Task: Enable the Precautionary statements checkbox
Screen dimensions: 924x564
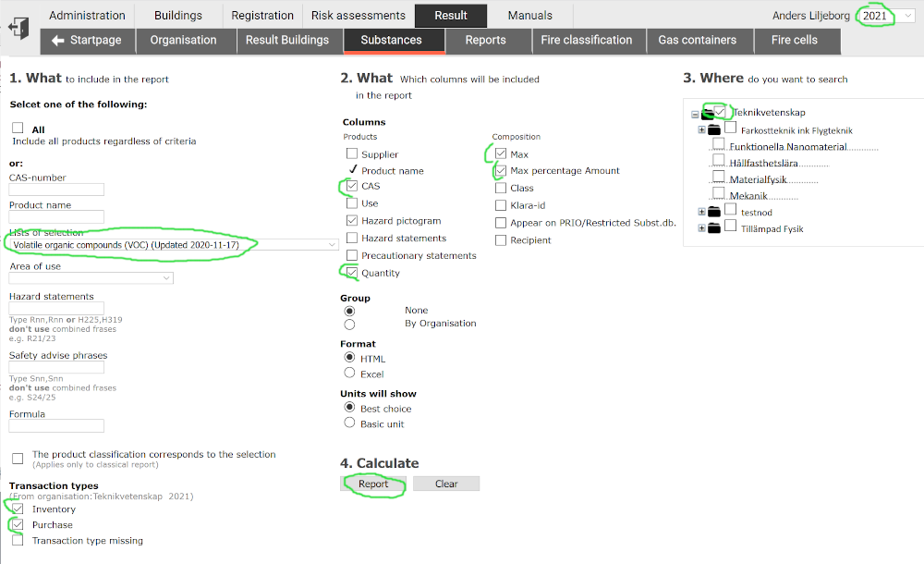Action: click(x=352, y=255)
